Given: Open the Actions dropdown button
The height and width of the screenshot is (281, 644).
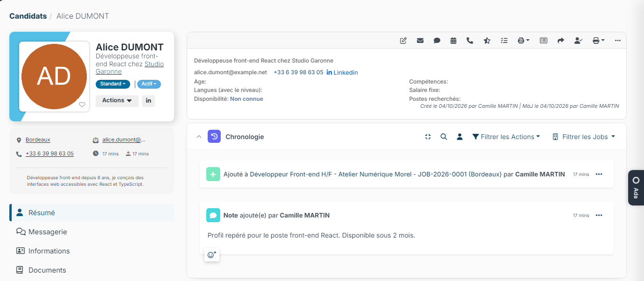Looking at the screenshot, I should click(x=117, y=100).
